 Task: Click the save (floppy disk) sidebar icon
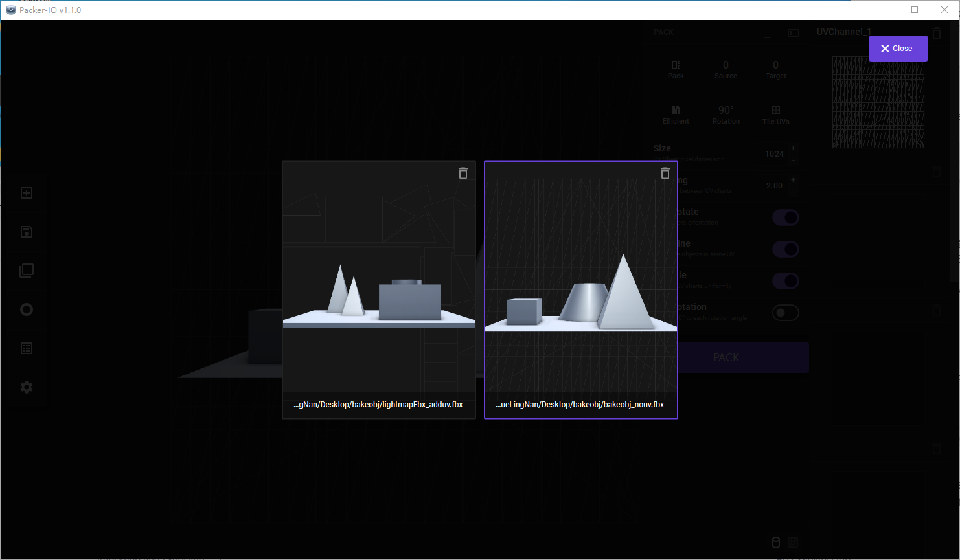click(x=27, y=232)
